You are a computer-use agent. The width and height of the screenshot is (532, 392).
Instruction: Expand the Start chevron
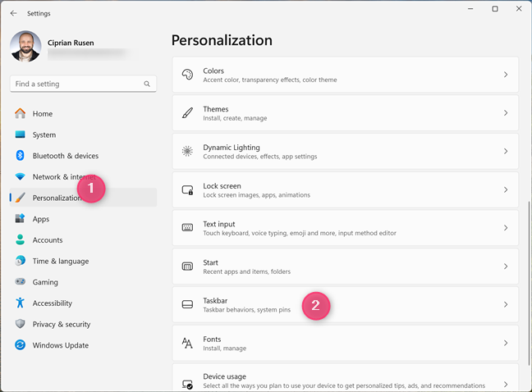[506, 267]
